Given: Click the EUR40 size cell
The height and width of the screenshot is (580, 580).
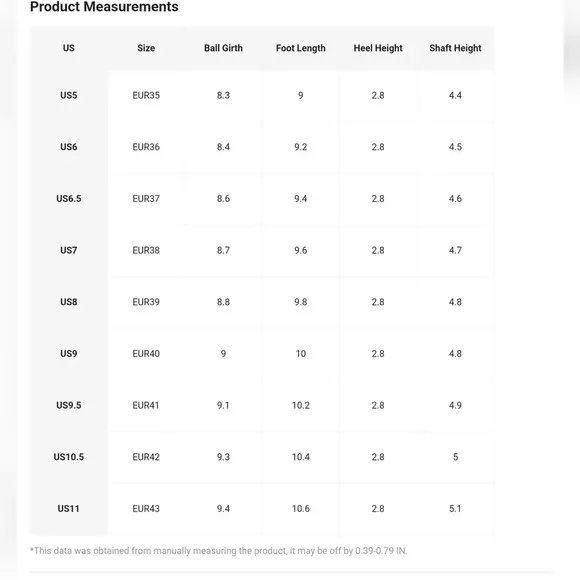Looking at the screenshot, I should click(146, 354).
